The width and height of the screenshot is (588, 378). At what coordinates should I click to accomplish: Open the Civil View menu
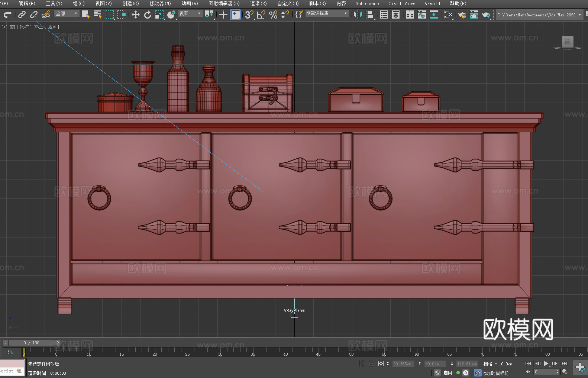click(402, 3)
